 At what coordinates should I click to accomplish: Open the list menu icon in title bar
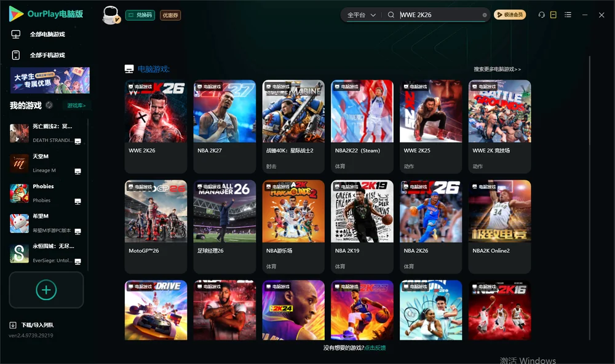(x=568, y=15)
